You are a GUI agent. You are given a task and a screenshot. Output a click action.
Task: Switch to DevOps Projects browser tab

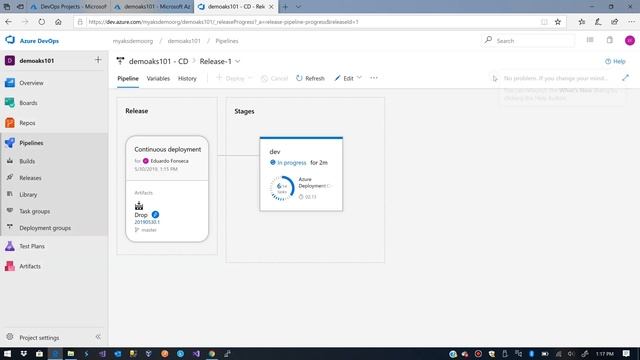[x=69, y=7]
